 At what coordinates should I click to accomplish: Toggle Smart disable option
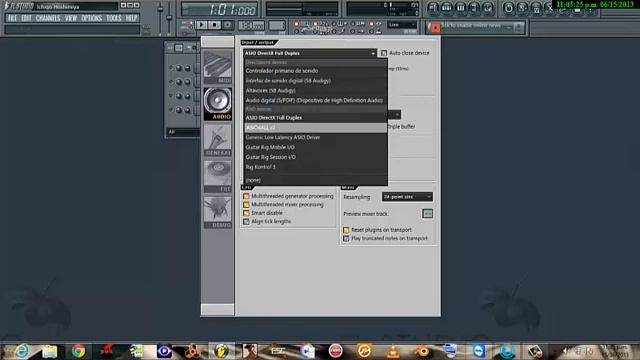pyautogui.click(x=246, y=213)
